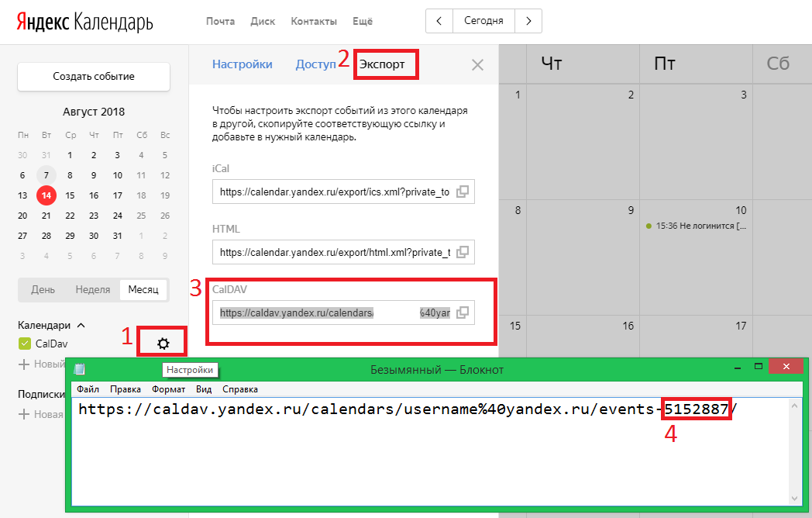Switch to Week view
This screenshot has height=518, width=812.
click(92, 289)
